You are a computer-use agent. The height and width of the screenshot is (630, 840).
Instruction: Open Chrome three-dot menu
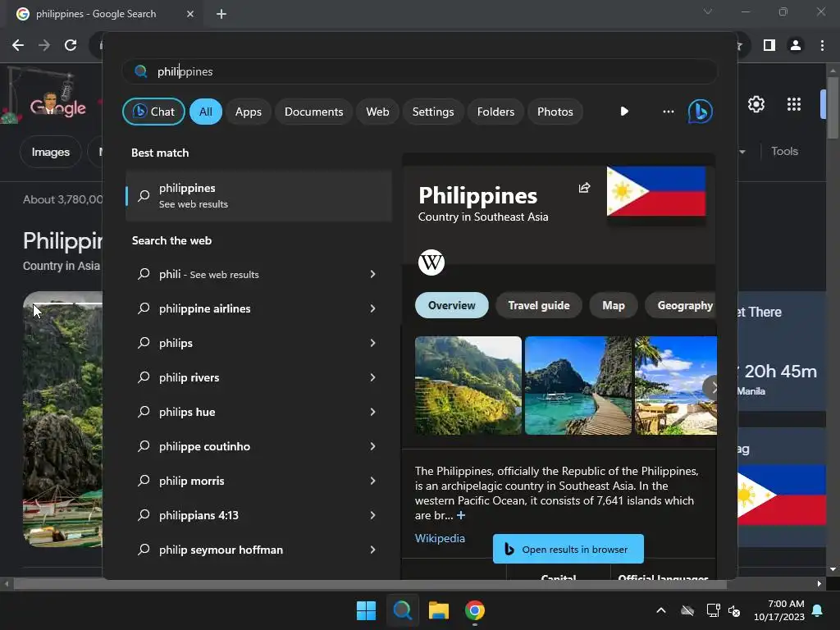[x=822, y=45]
